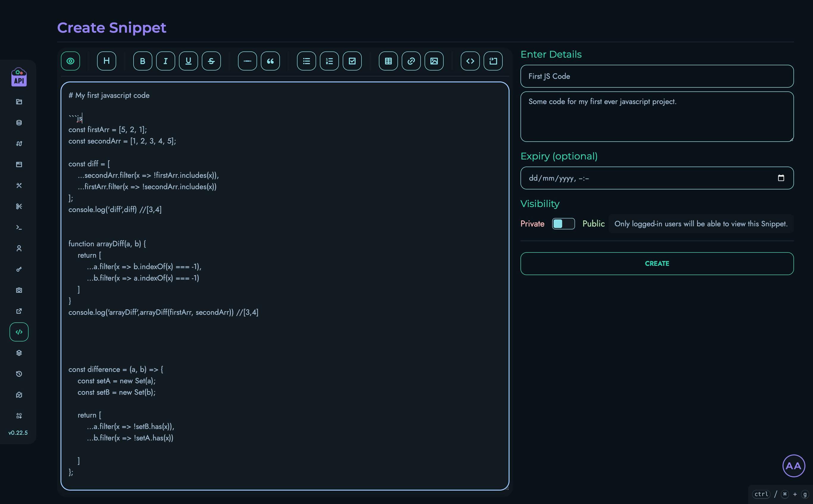Open the folder icon in the sidebar
This screenshot has height=504, width=813.
point(19,102)
